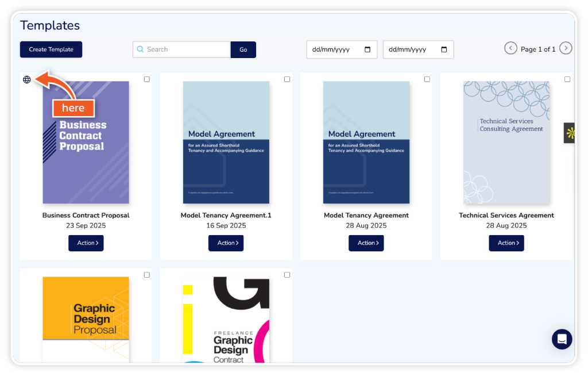Check the Technical Services Agreement checkbox

pos(567,79)
